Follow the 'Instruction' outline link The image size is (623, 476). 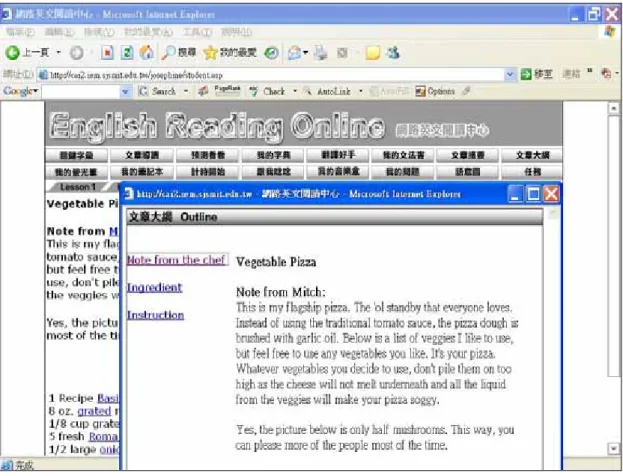click(x=155, y=315)
